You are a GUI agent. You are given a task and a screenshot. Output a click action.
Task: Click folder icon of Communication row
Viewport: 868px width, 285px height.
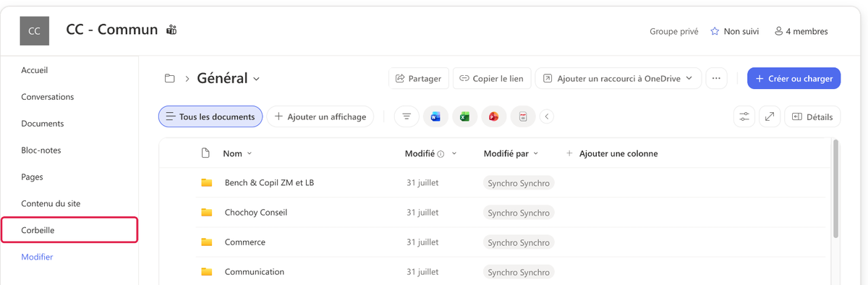[207, 272]
